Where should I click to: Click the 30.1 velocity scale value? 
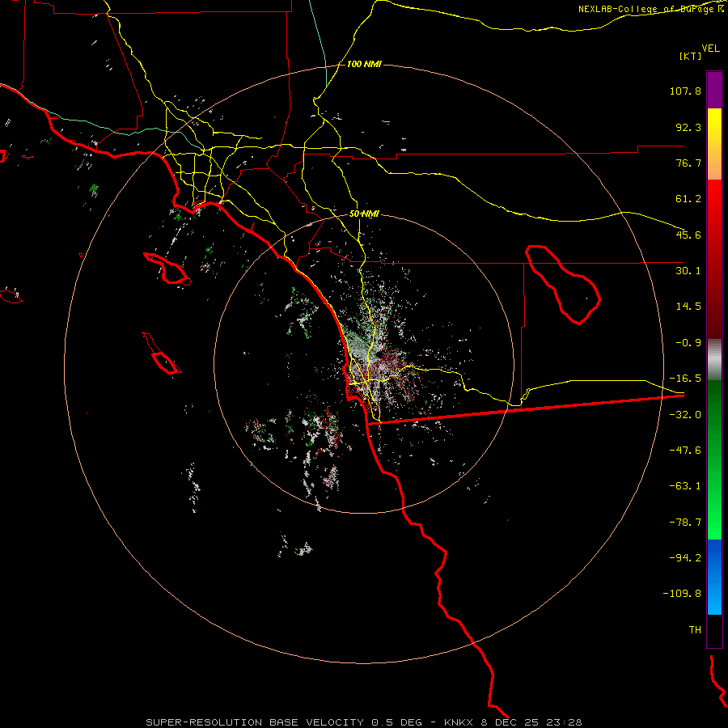[688, 271]
